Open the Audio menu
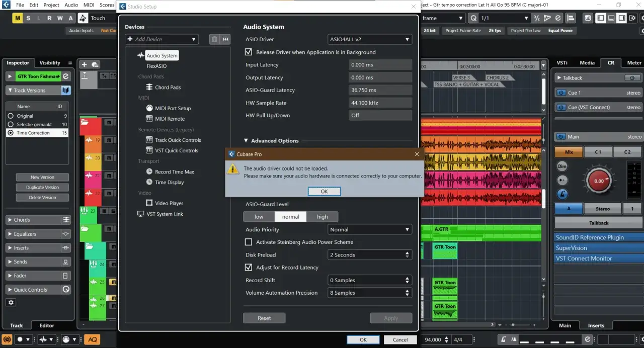 pos(71,5)
